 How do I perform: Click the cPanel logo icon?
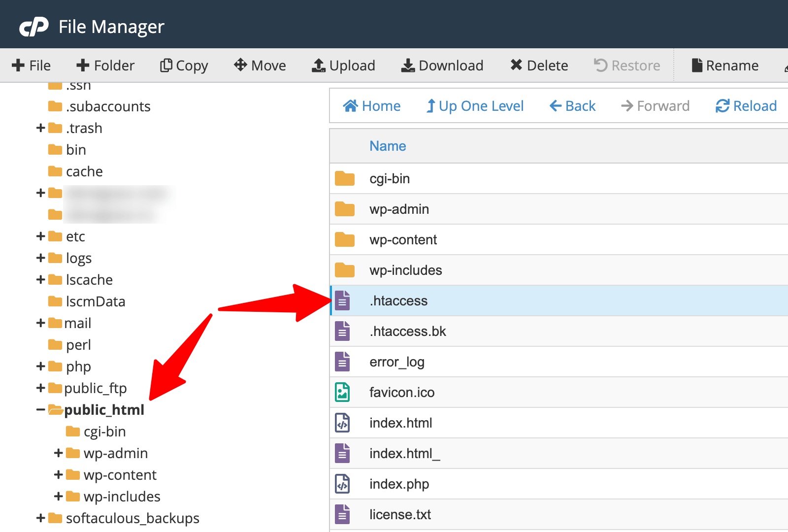tap(34, 27)
